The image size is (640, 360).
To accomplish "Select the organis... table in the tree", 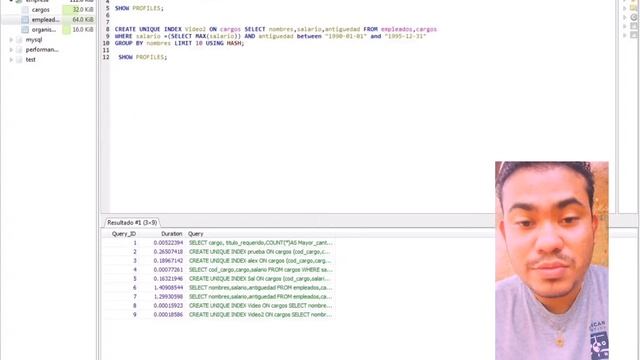I will (x=44, y=30).
